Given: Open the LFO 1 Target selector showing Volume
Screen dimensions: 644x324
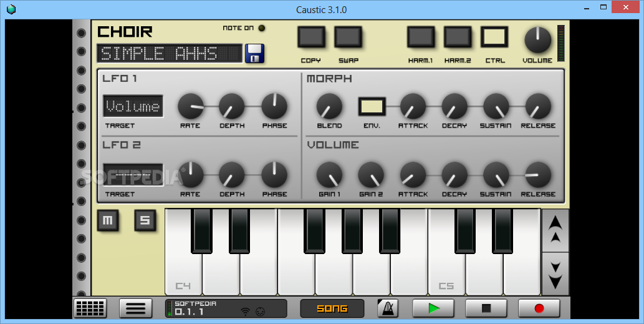Looking at the screenshot, I should pyautogui.click(x=133, y=107).
